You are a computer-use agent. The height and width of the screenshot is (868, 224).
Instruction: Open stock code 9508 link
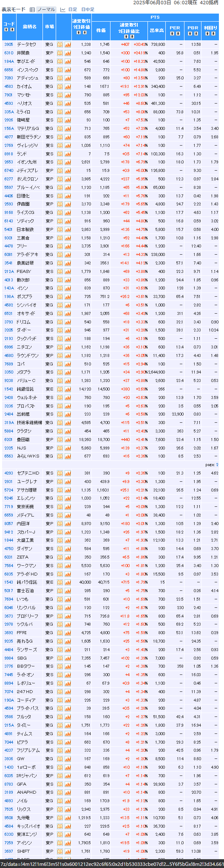9,817
